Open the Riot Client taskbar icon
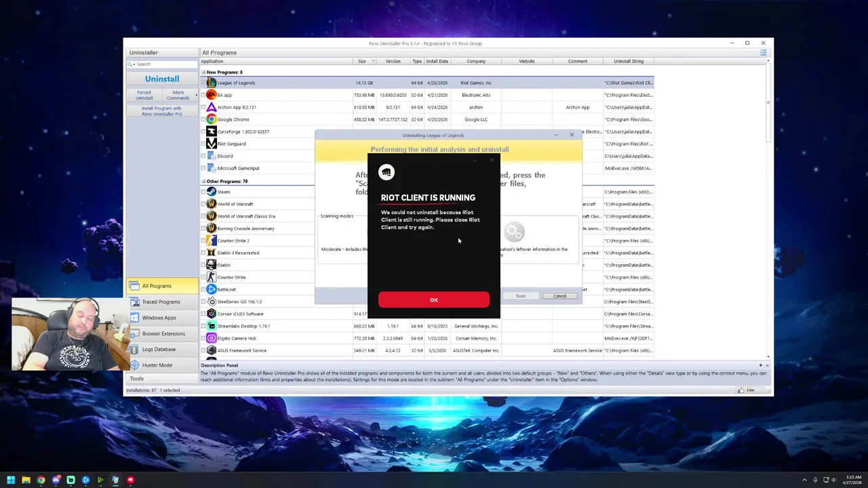This screenshot has height=488, width=868. (x=130, y=480)
